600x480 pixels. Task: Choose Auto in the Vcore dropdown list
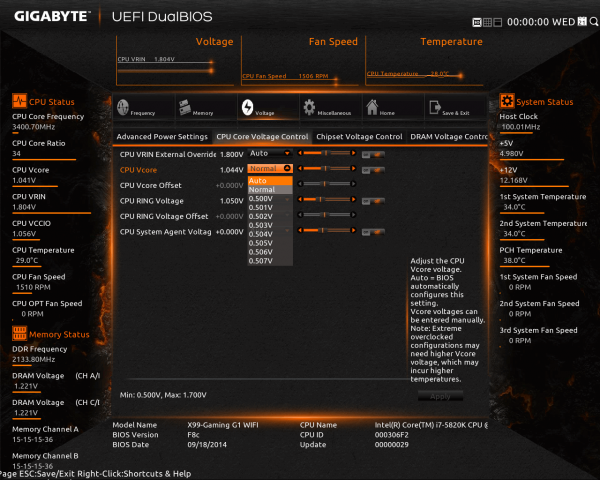point(270,181)
